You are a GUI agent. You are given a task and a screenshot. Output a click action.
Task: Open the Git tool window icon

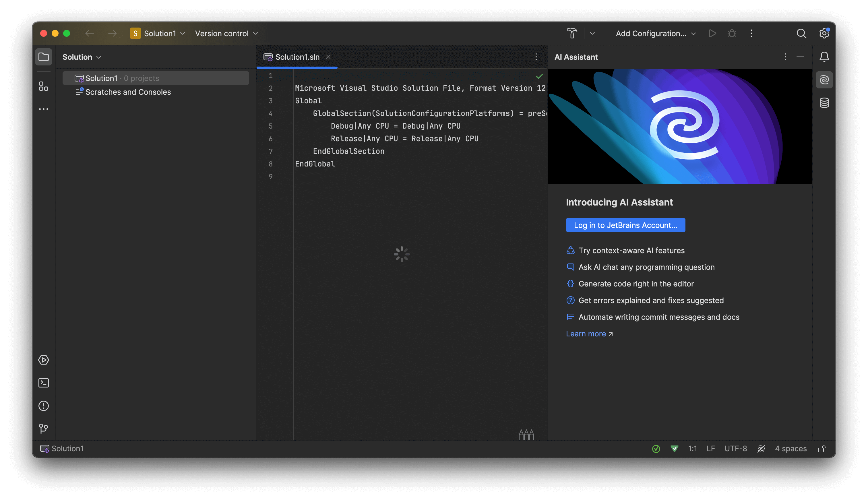pos(44,429)
